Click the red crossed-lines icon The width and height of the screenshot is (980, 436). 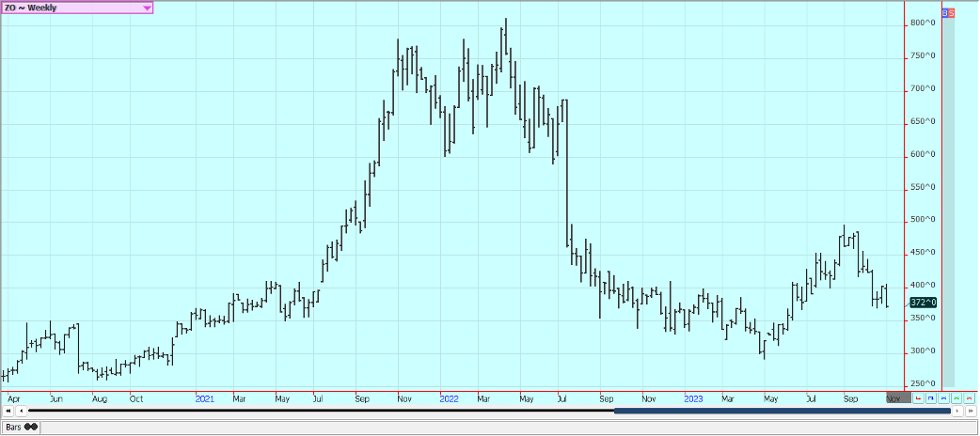click(x=970, y=397)
